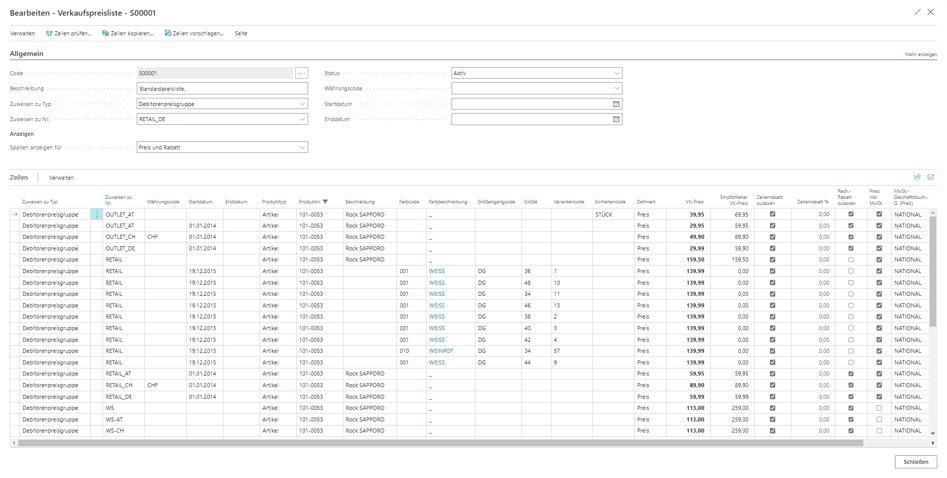Open the Startdatum calendar picker
Image resolution: width=947 pixels, height=478 pixels.
click(x=616, y=103)
